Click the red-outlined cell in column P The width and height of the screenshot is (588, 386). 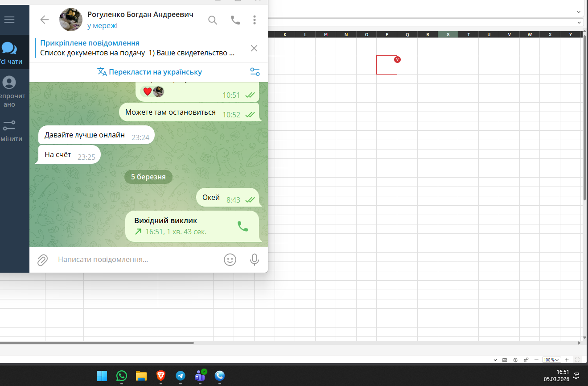click(387, 65)
